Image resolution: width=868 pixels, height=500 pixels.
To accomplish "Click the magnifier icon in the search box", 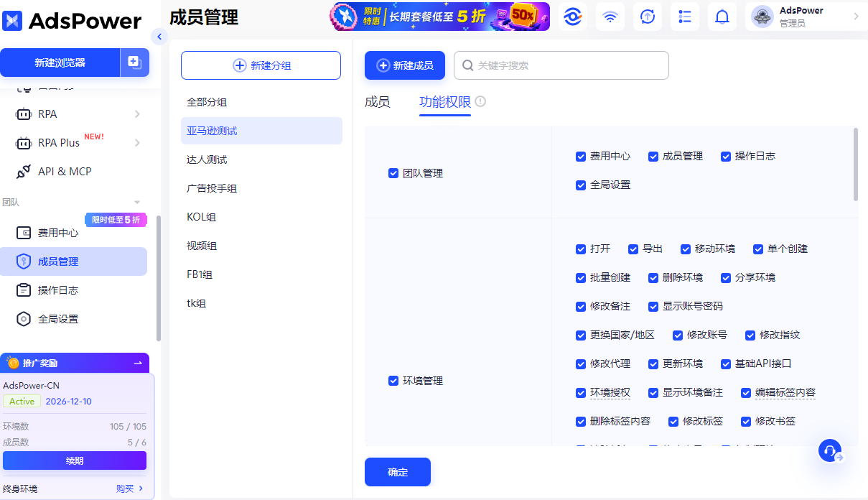I will tap(467, 65).
